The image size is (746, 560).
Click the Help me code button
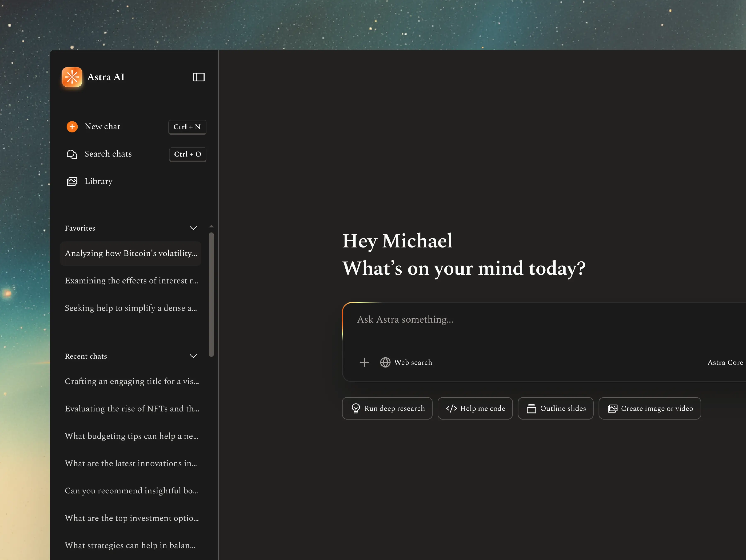click(475, 408)
